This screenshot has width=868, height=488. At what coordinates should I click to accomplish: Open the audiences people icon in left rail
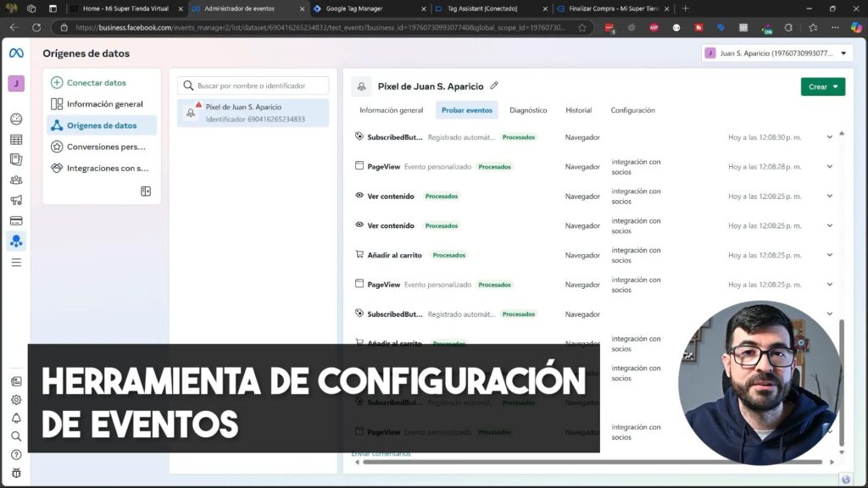coord(16,180)
